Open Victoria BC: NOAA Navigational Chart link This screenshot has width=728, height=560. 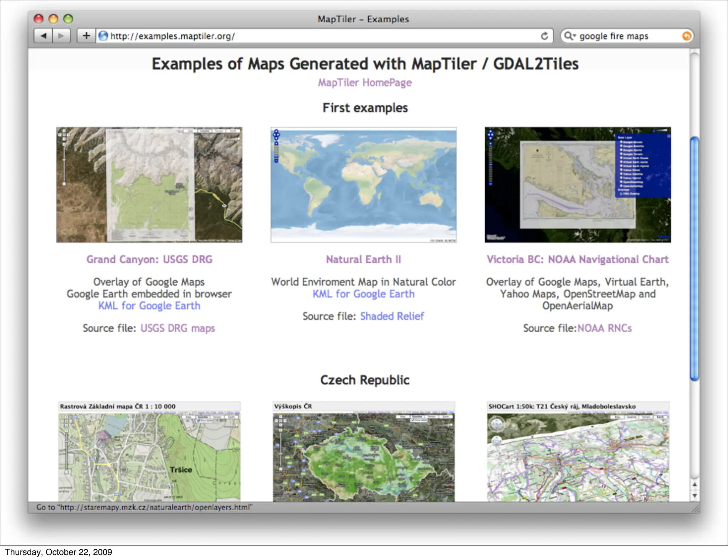577,259
